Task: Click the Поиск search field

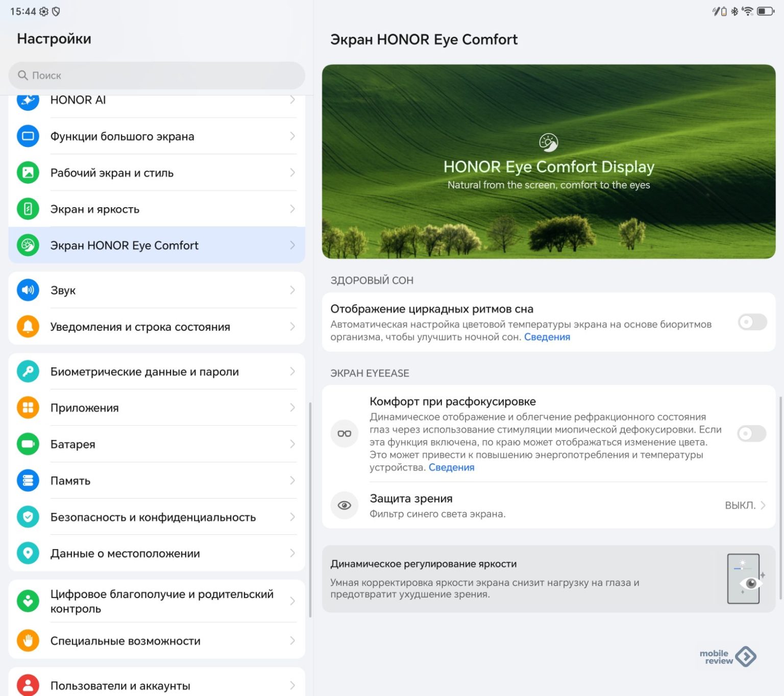Action: click(x=156, y=76)
